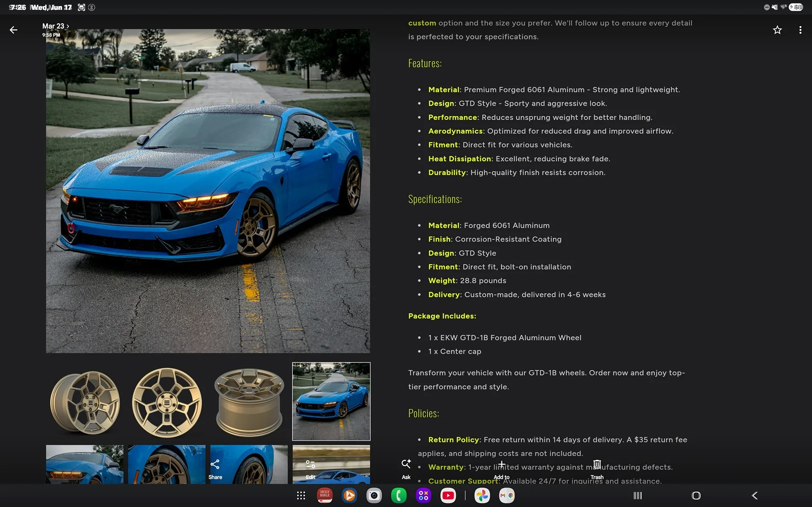The width and height of the screenshot is (812, 507).
Task: Launch YouTube from the taskbar
Action: (x=448, y=495)
